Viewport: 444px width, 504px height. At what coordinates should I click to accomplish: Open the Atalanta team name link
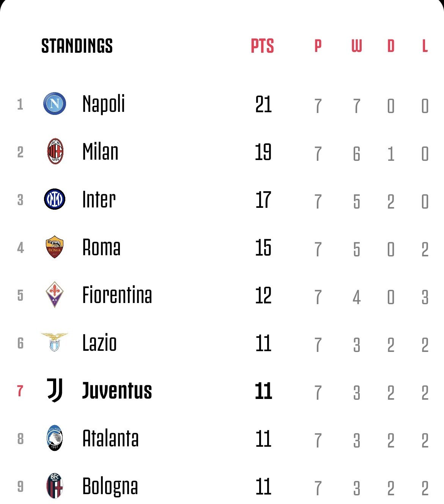(x=110, y=438)
